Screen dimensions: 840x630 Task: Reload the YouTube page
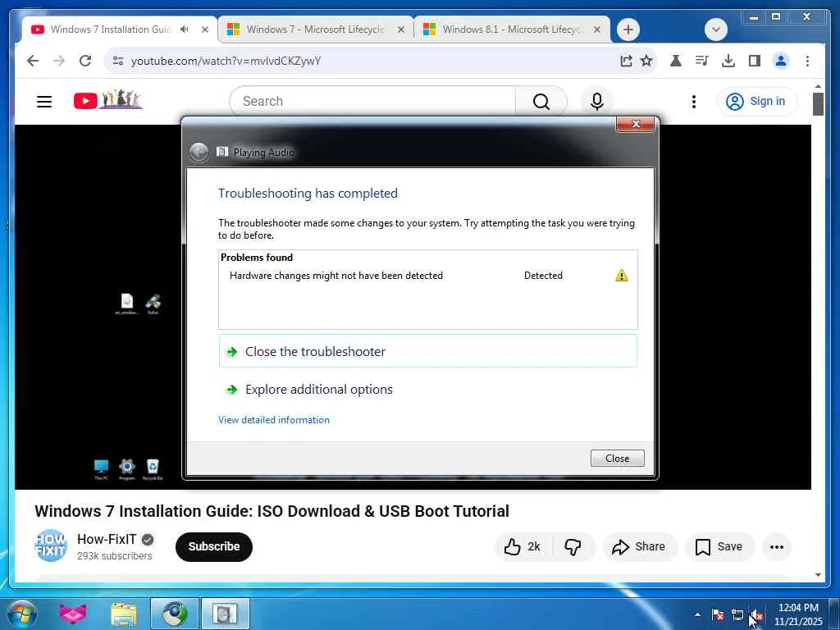[85, 61]
